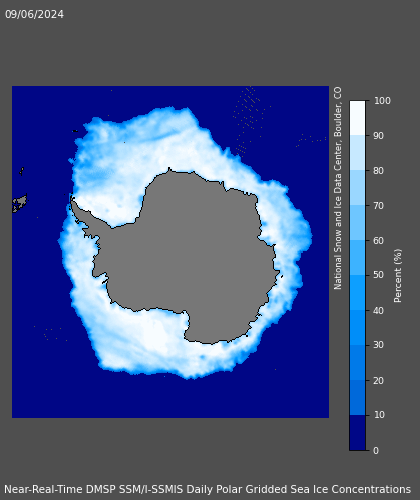
Task: Click the colorbar tick label 0
Action: [x=376, y=451]
